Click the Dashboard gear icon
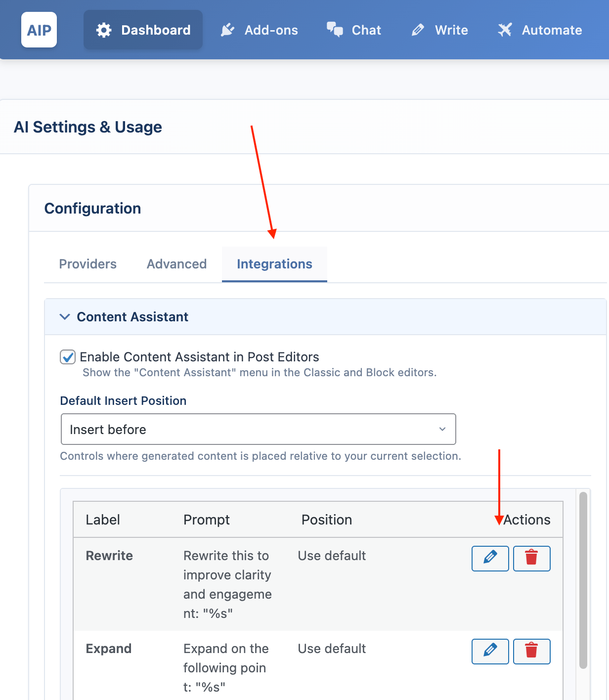609x700 pixels. click(x=104, y=30)
